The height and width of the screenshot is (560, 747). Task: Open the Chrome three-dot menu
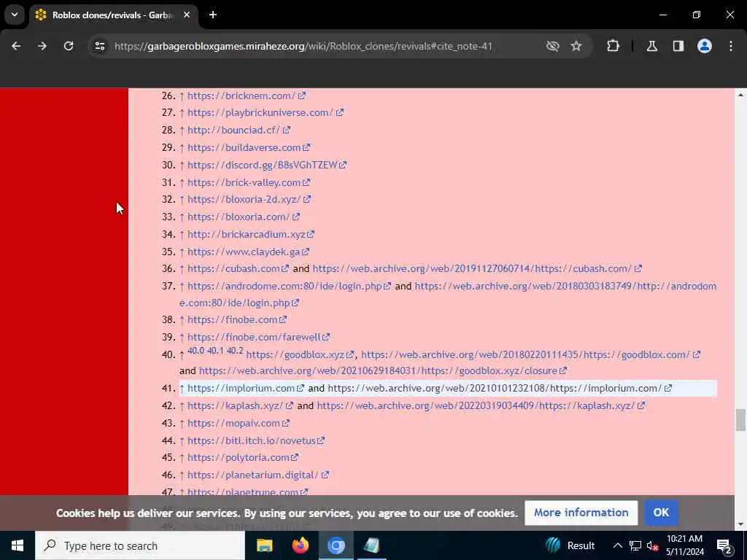point(731,46)
